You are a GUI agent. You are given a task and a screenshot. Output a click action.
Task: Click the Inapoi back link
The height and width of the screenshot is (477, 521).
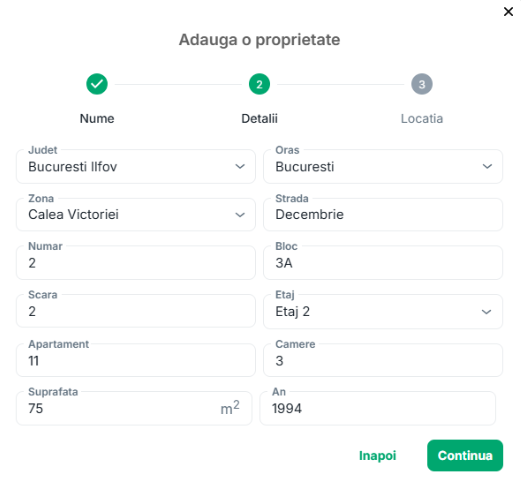tap(377, 455)
